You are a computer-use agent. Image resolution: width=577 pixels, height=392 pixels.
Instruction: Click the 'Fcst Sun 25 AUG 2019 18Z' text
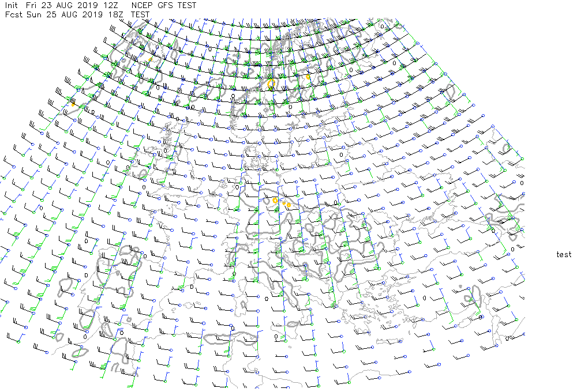(x=64, y=15)
